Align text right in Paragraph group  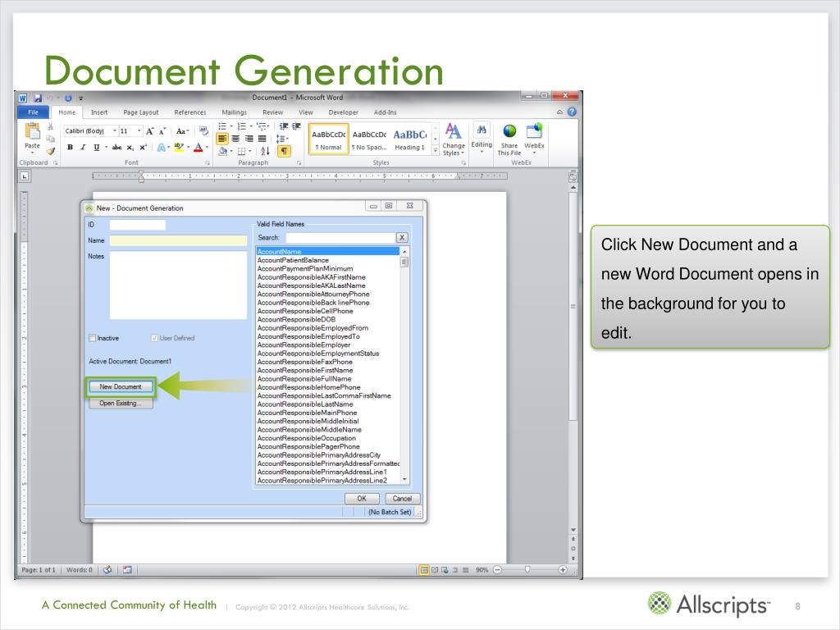[x=249, y=139]
